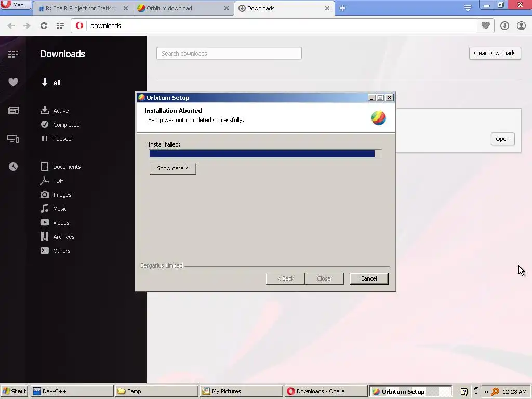Open the user account icon
This screenshot has height=399, width=532.
(x=521, y=26)
